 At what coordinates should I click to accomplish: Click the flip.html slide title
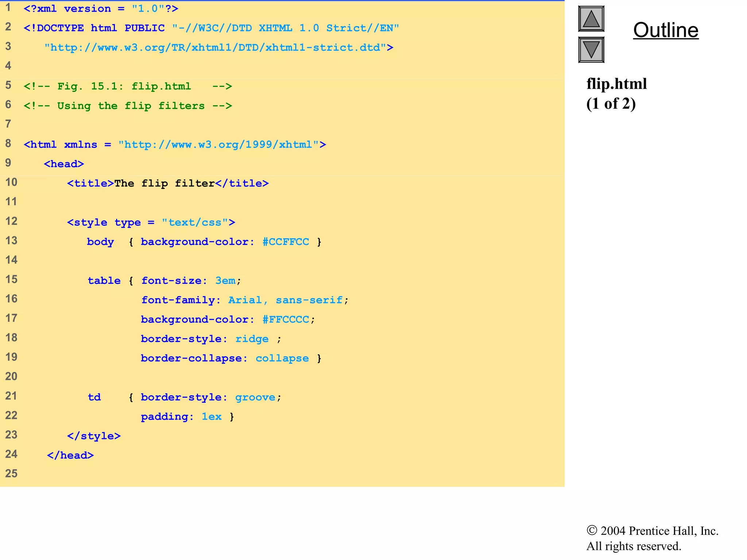[x=616, y=84]
